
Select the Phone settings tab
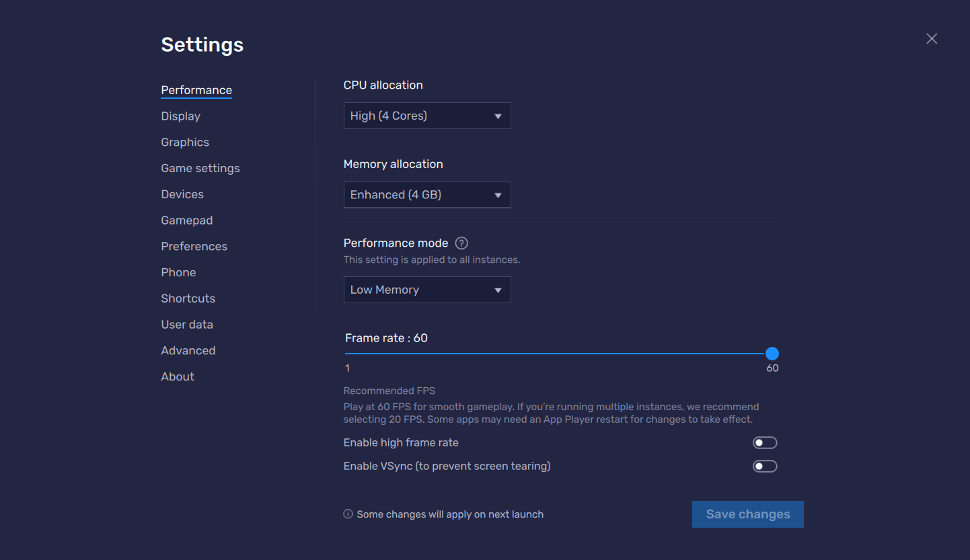(179, 272)
